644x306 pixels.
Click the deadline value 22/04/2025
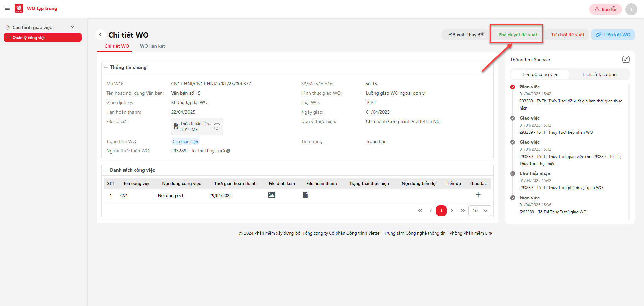click(183, 112)
